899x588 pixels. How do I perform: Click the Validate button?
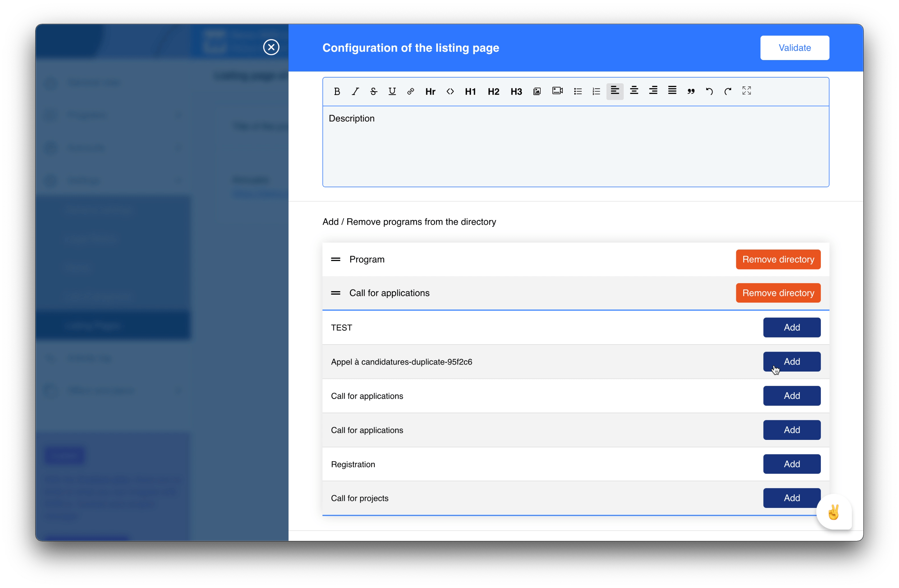794,48
